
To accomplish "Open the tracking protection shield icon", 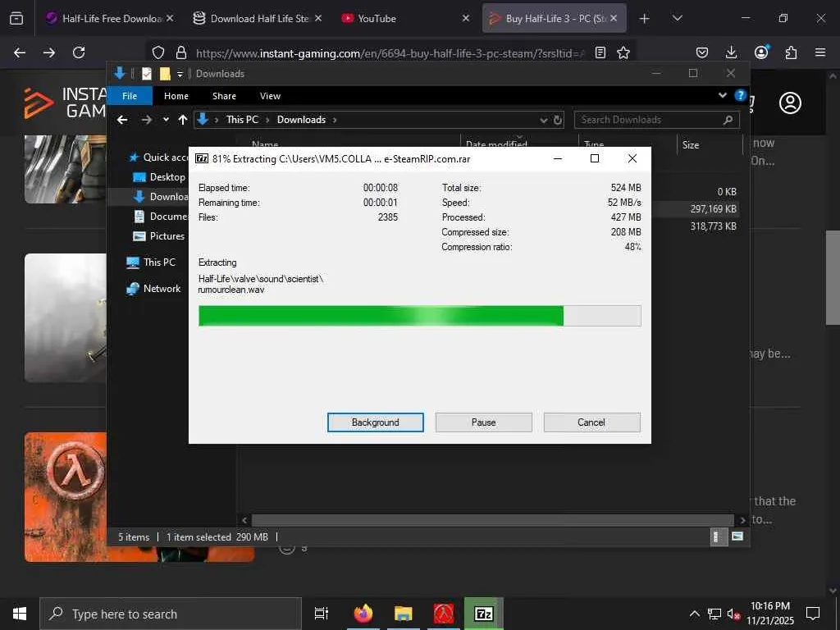I will (158, 52).
